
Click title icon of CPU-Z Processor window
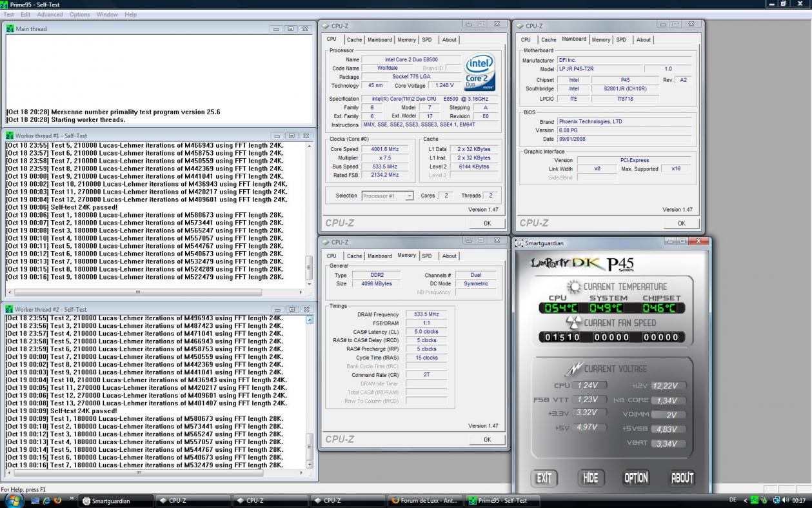coord(326,26)
